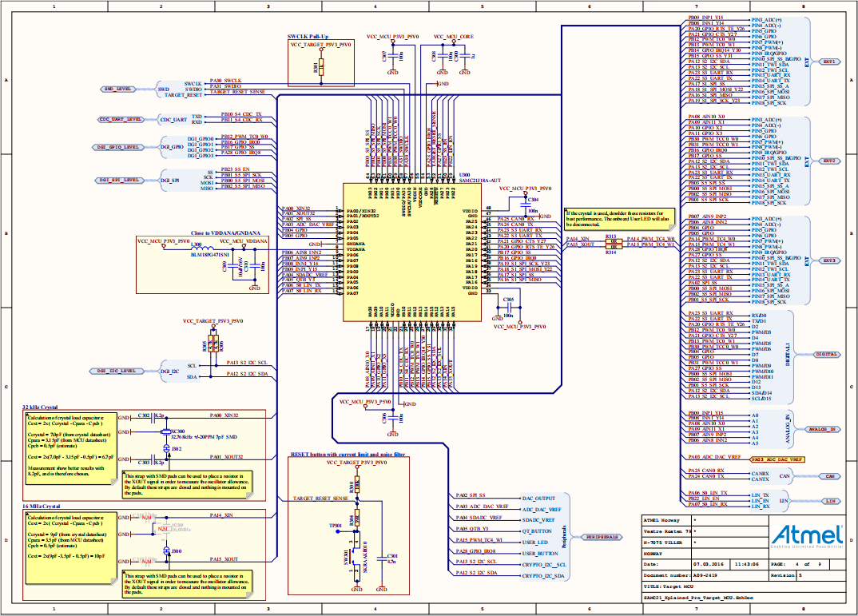Click the RESET button section heading

(x=348, y=455)
